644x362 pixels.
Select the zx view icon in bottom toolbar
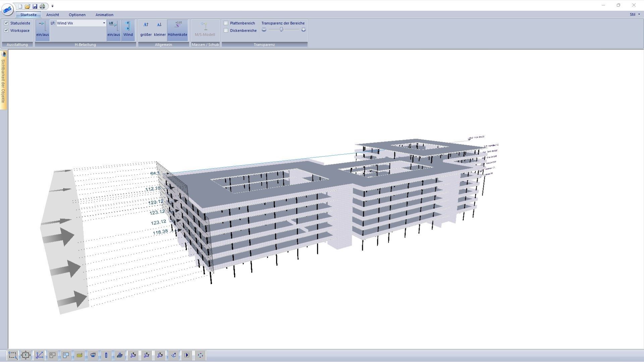click(x=133, y=355)
